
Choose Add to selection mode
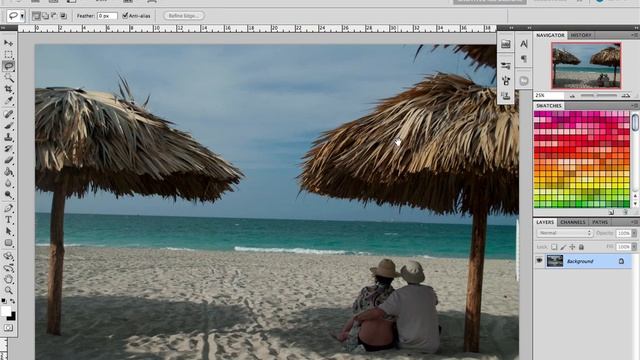pos(45,16)
